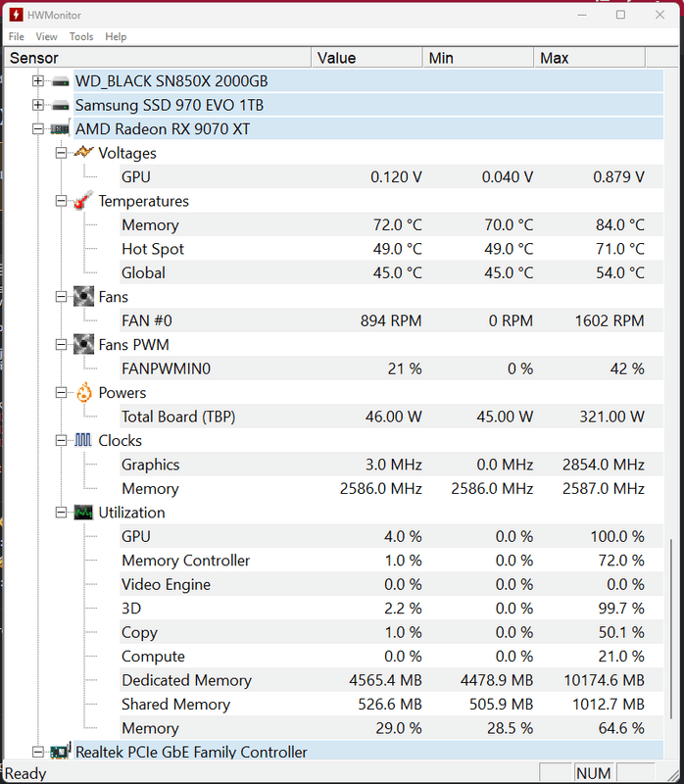684x784 pixels.
Task: Expand the WD_BLACK SN850X 2000GB node
Action: tap(38, 81)
